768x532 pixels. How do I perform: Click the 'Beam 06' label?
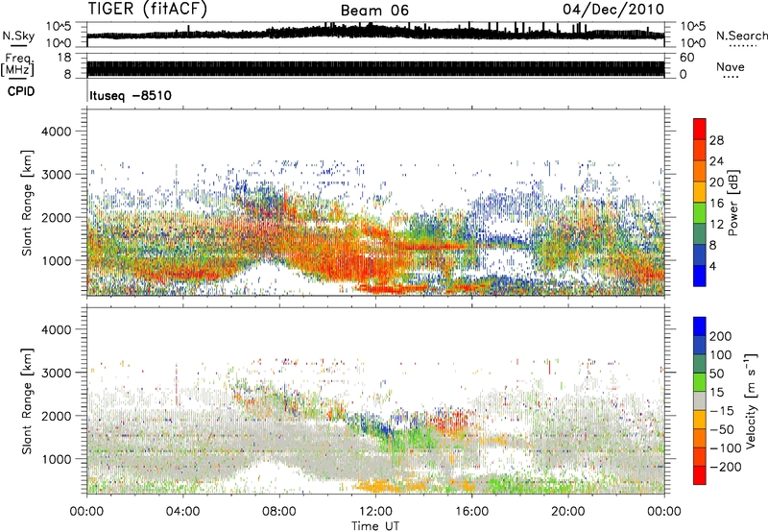click(x=374, y=11)
